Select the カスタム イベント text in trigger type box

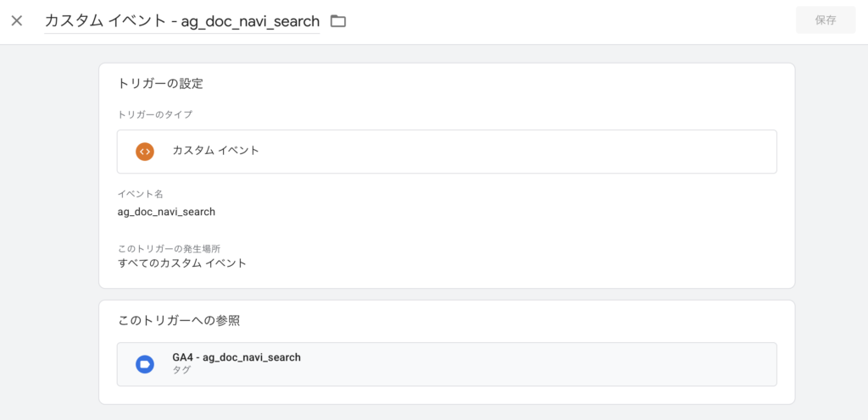pos(215,151)
